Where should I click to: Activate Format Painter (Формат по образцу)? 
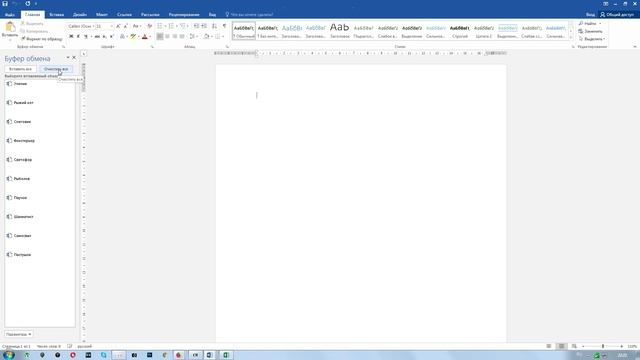(x=42, y=39)
